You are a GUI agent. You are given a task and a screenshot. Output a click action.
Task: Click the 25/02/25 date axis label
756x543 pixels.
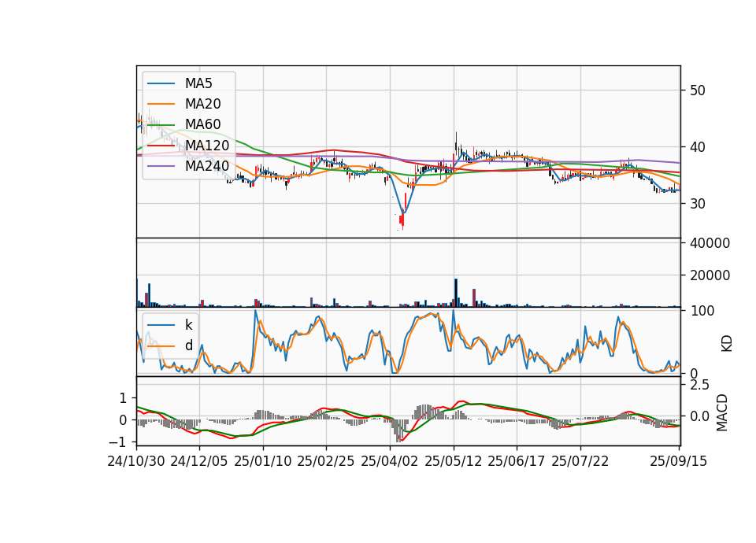326,461
